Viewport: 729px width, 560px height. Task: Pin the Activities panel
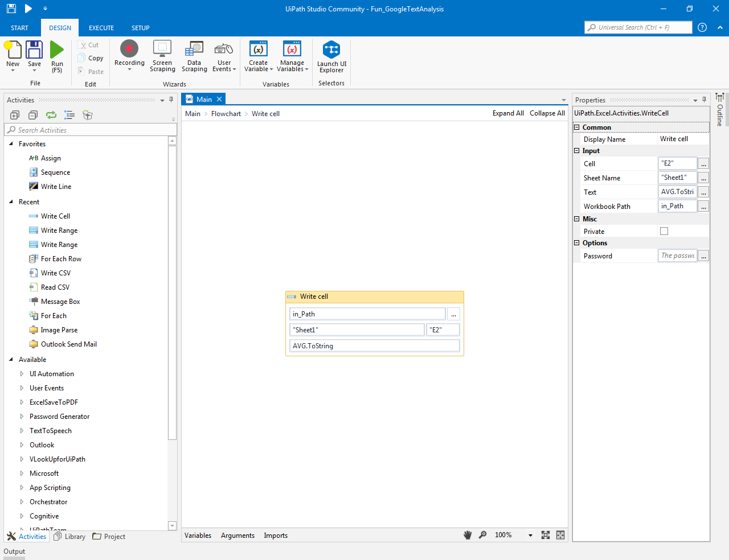(171, 100)
